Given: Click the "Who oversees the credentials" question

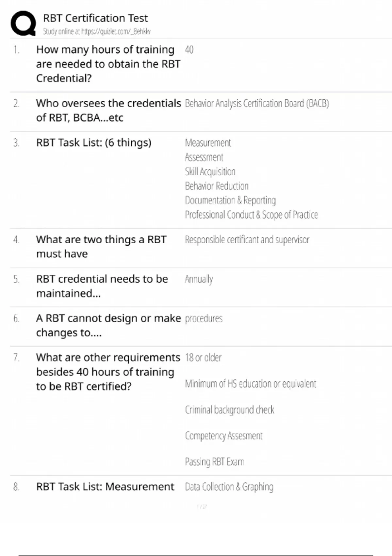Looking at the screenshot, I should [x=108, y=110].
